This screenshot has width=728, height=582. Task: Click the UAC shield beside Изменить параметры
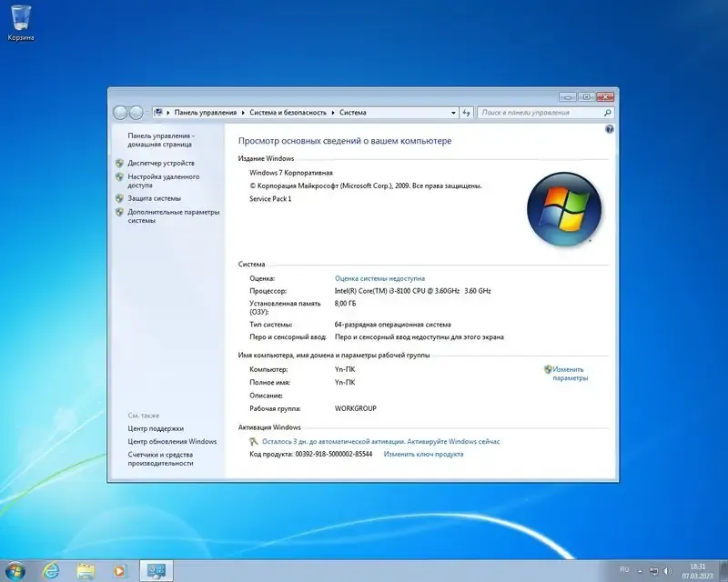click(x=547, y=369)
